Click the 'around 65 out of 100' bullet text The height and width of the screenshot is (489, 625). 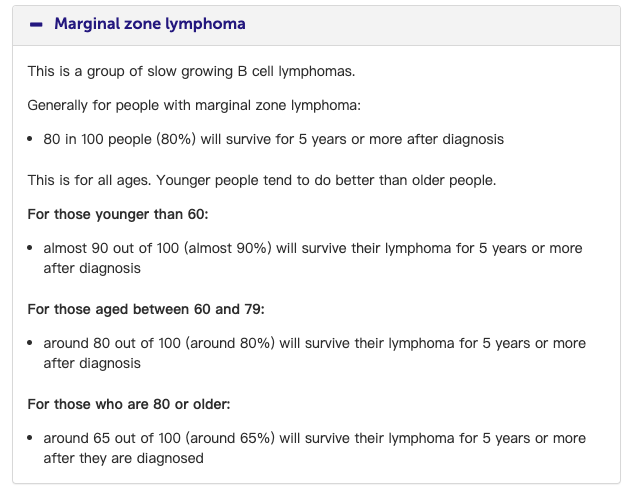[314, 448]
